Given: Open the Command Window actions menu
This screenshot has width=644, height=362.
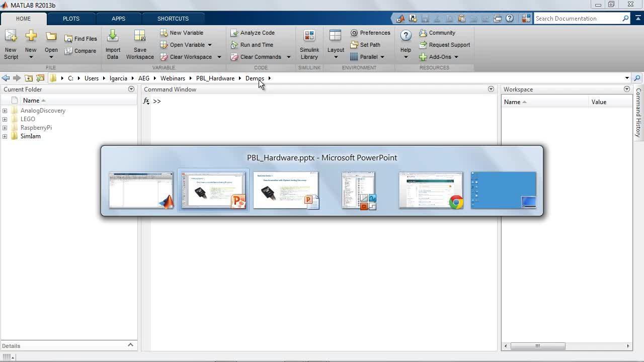Looking at the screenshot, I should [x=491, y=89].
